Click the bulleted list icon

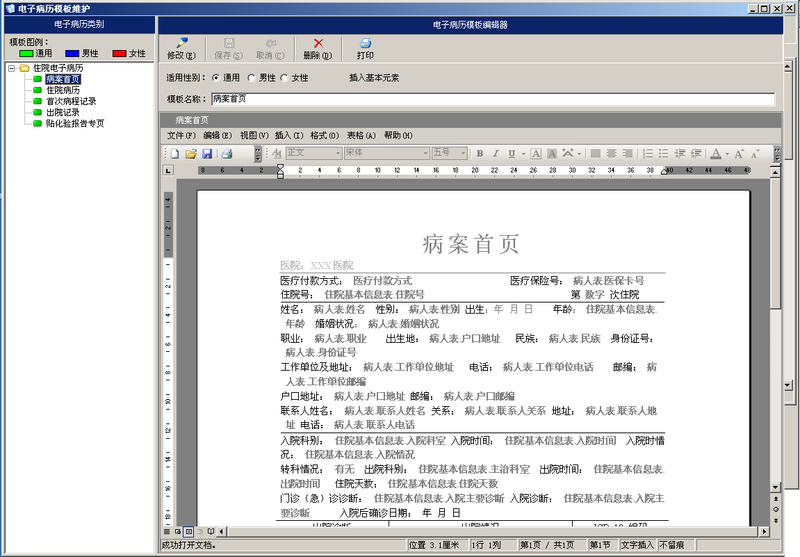[x=663, y=153]
